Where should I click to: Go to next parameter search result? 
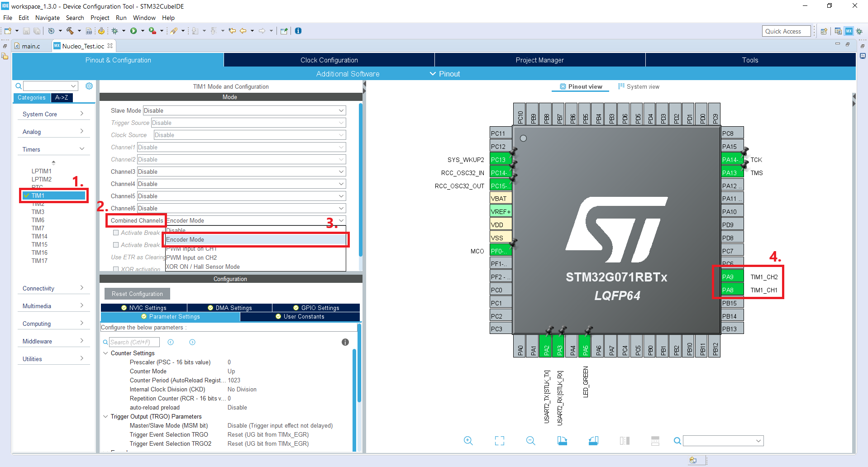click(x=192, y=342)
